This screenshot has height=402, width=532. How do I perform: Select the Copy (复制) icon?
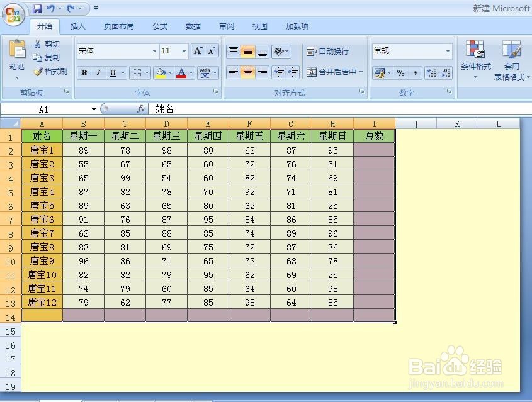(x=39, y=57)
